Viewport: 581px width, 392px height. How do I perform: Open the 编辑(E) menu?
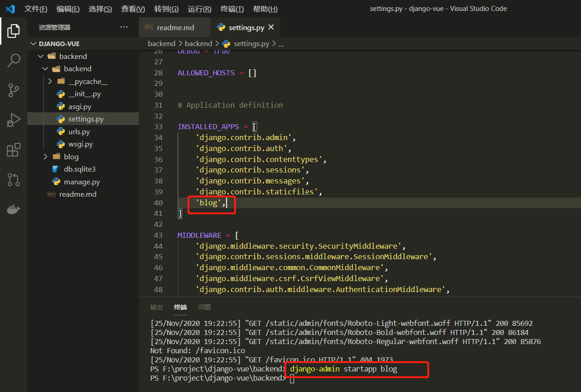point(68,9)
